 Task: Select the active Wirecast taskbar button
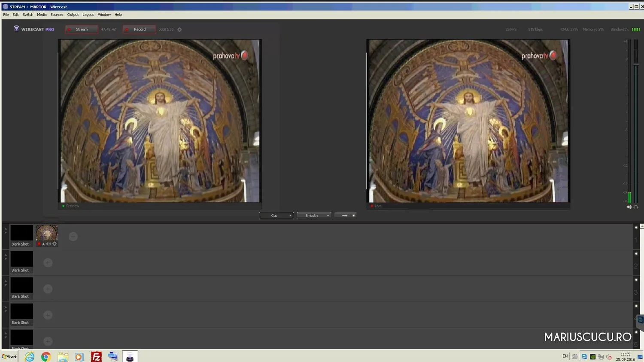point(130,356)
